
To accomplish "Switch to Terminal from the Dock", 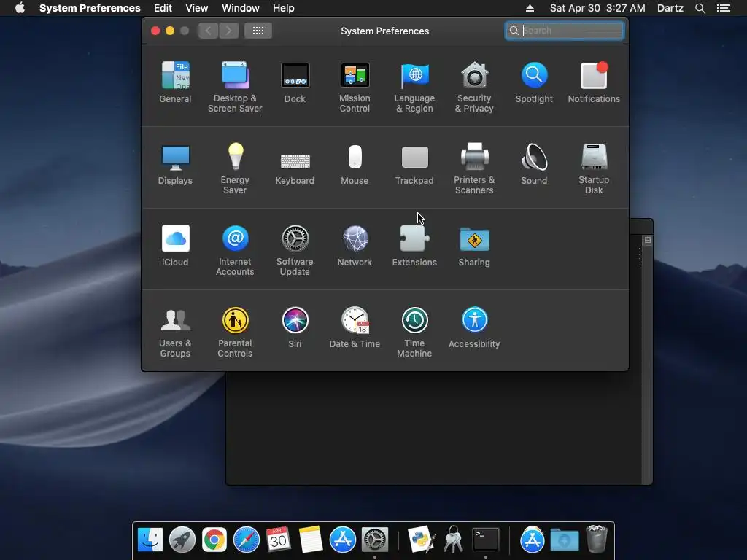I will pos(485,540).
